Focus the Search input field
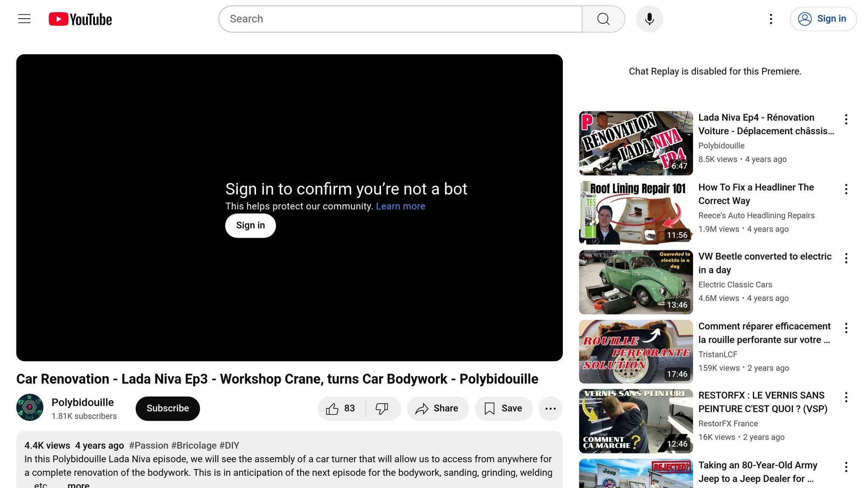 tap(401, 19)
